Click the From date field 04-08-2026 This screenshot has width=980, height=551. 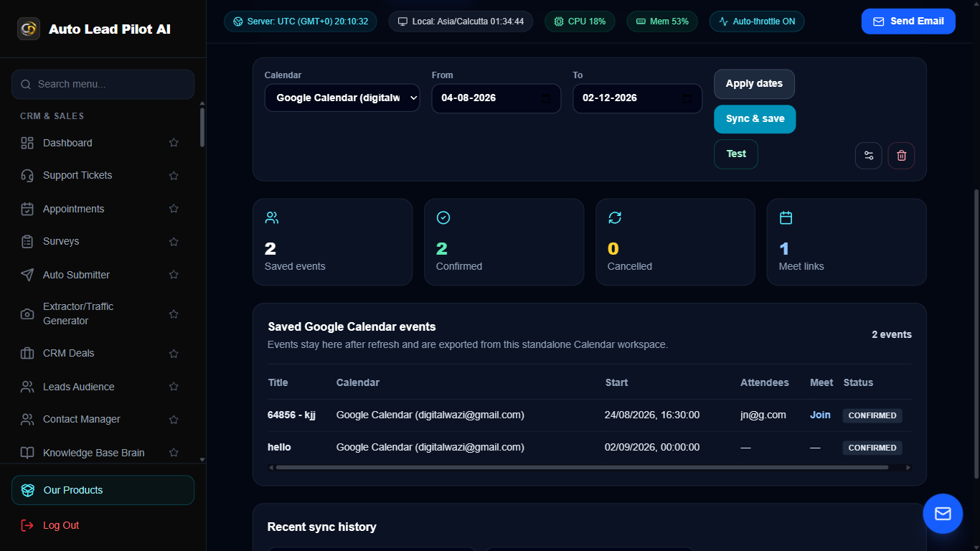496,98
